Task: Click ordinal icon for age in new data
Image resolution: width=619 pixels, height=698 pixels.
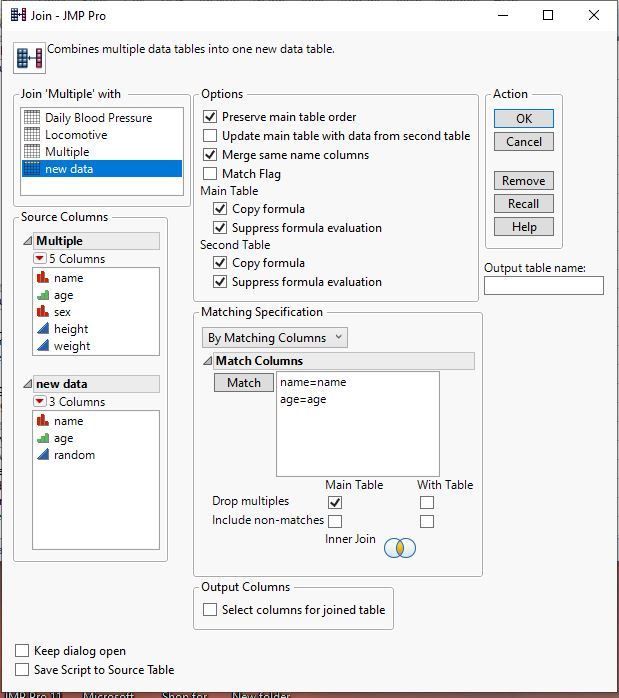Action: pyautogui.click(x=43, y=438)
